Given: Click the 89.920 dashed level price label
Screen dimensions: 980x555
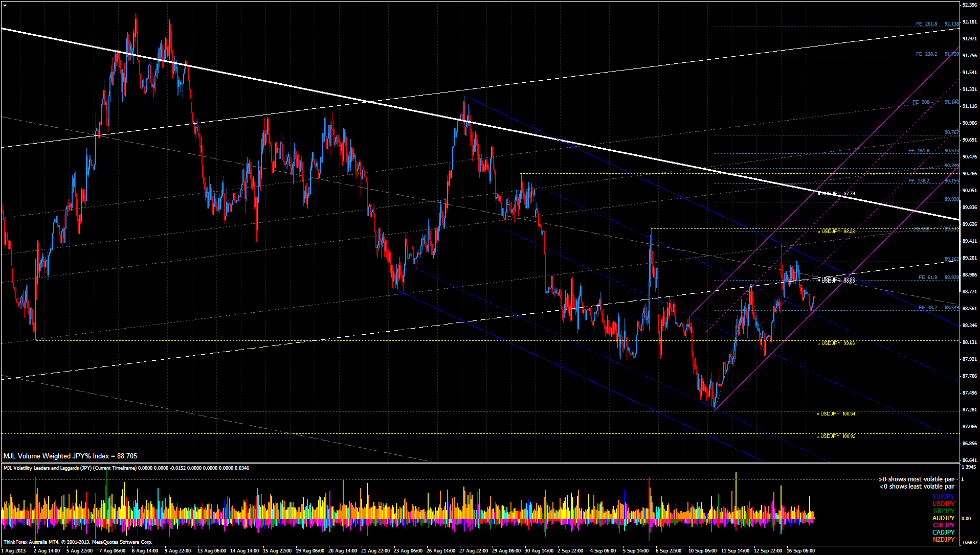Looking at the screenshot, I should (952, 199).
